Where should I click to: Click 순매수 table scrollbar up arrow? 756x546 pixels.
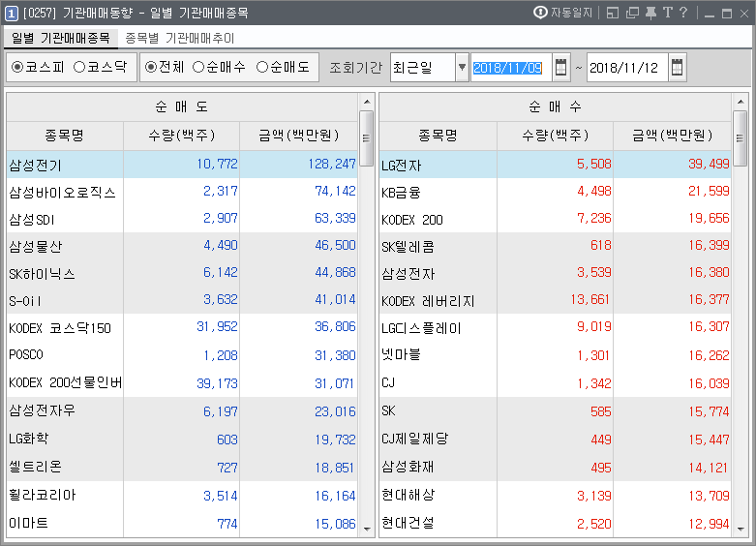(741, 102)
